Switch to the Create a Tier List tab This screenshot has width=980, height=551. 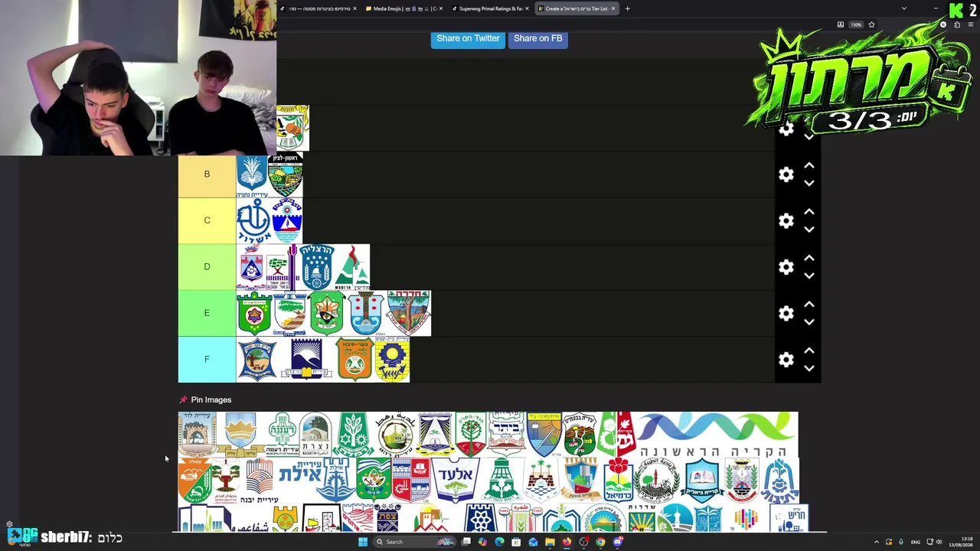pyautogui.click(x=575, y=8)
